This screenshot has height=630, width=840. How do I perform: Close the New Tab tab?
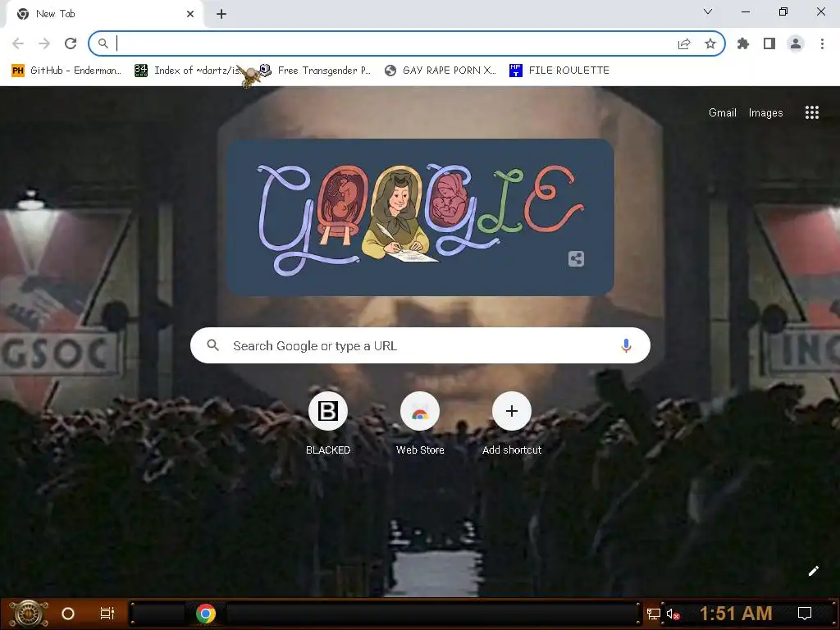pos(190,14)
